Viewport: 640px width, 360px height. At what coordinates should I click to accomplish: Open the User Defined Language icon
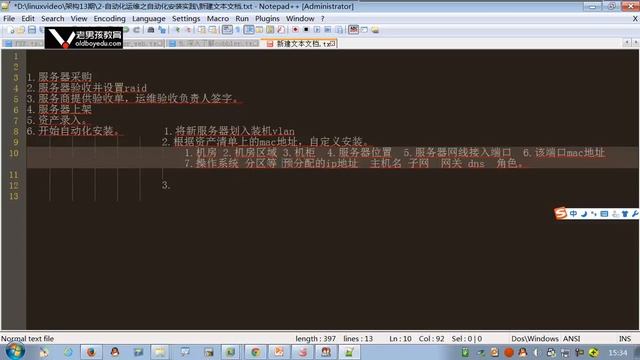click(259, 30)
